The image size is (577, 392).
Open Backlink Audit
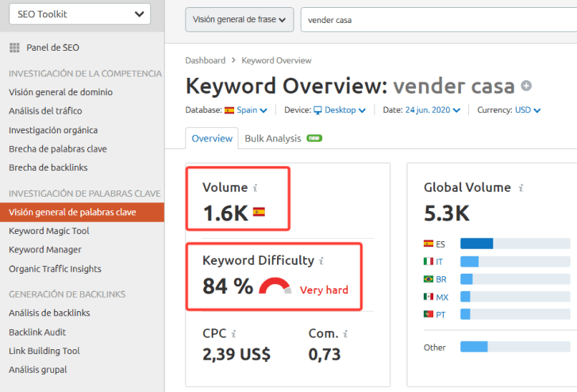tap(37, 332)
